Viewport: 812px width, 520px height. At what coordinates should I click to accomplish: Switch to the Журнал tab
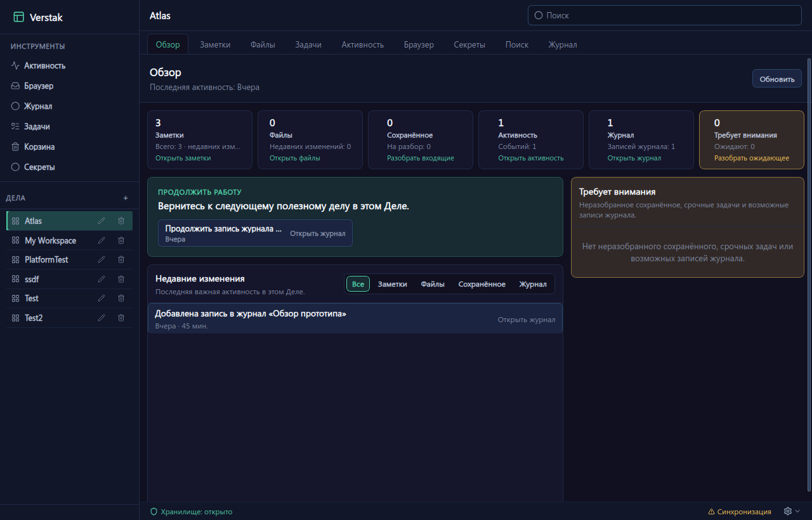coord(563,44)
